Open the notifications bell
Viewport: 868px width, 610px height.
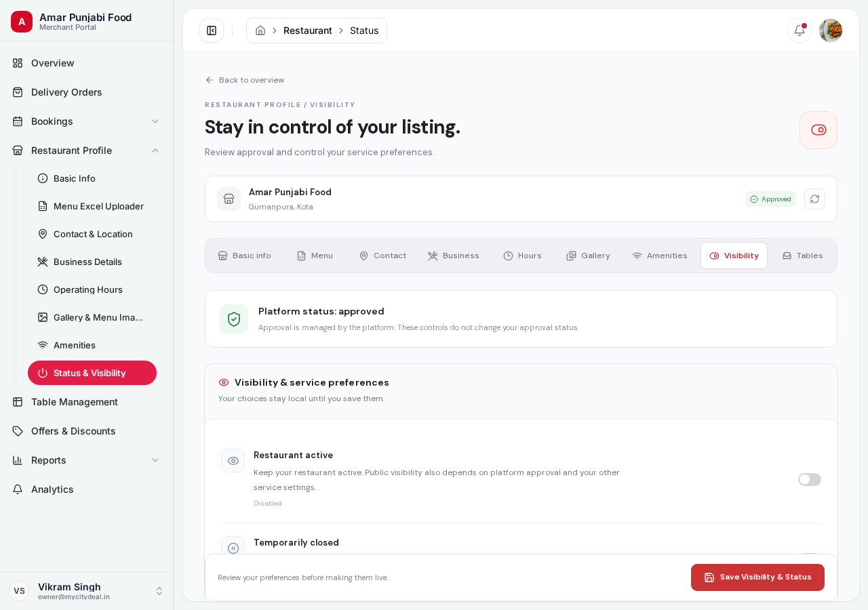(800, 30)
